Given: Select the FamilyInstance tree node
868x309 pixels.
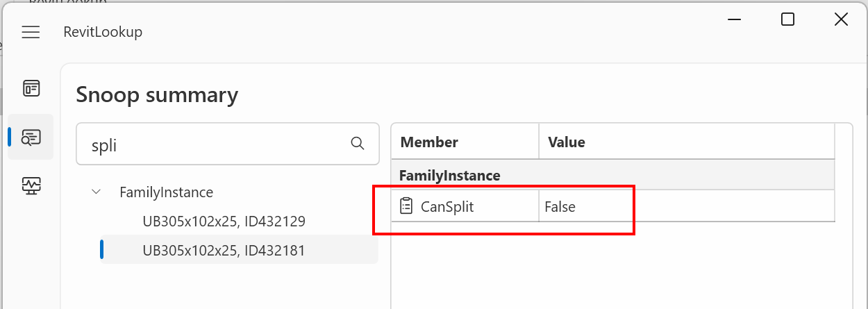Looking at the screenshot, I should [x=166, y=192].
